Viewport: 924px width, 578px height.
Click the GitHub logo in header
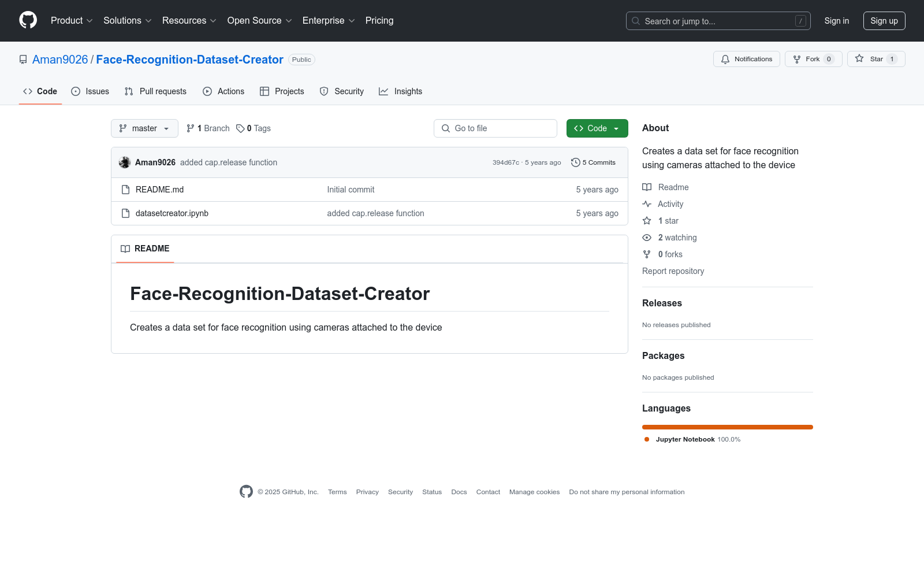[x=28, y=20]
